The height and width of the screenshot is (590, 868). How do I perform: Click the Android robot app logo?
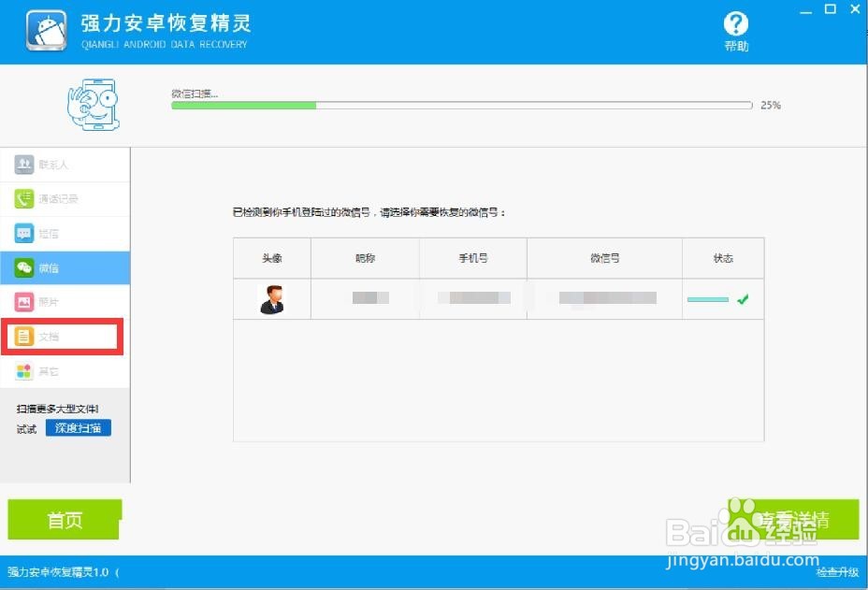click(47, 31)
